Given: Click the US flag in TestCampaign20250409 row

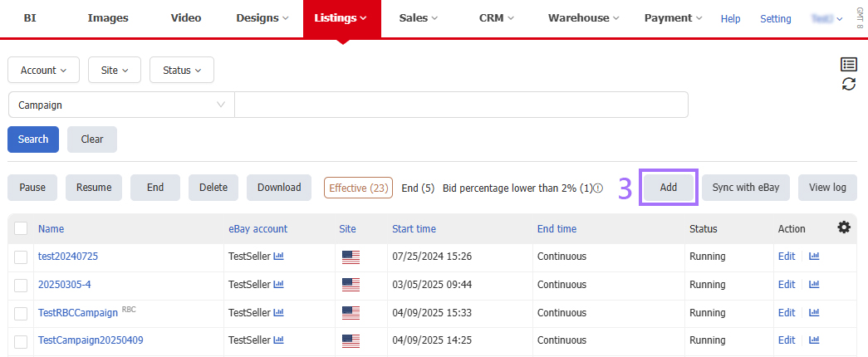Looking at the screenshot, I should click(x=351, y=340).
